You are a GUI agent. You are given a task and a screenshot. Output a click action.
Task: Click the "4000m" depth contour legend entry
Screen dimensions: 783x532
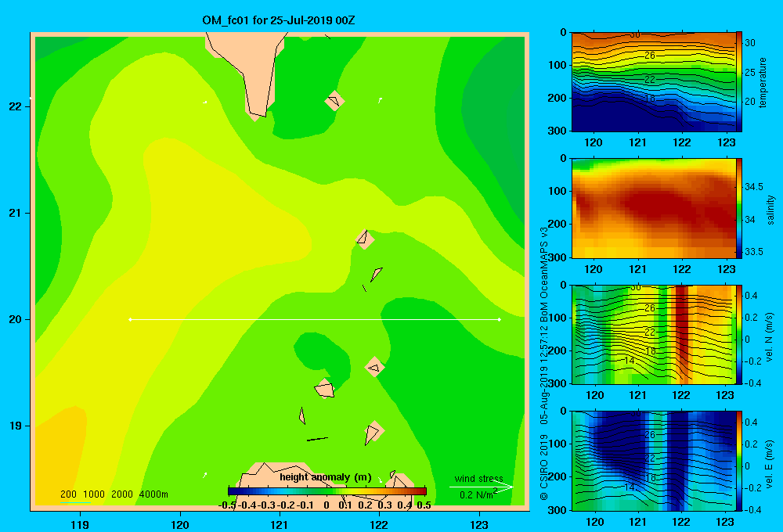153,494
